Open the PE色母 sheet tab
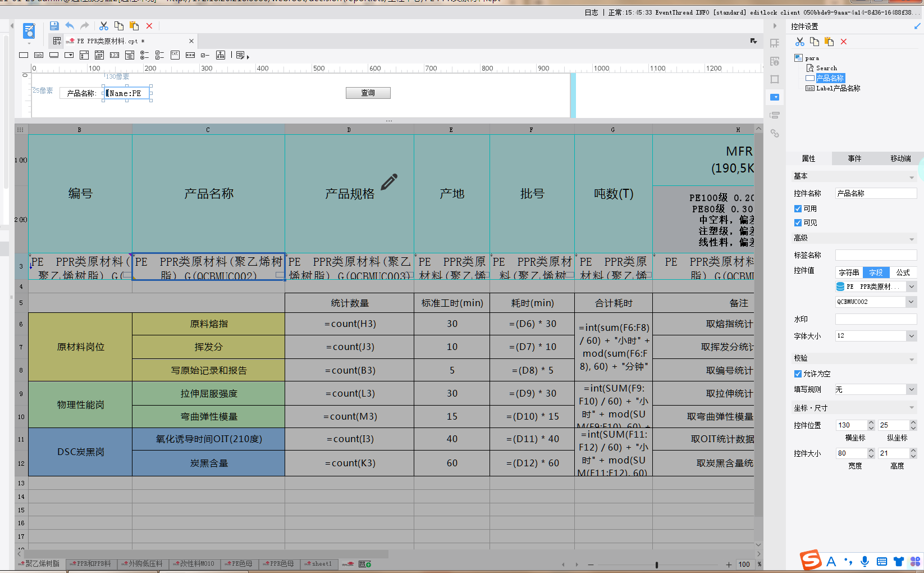This screenshot has width=924, height=573. tap(239, 563)
